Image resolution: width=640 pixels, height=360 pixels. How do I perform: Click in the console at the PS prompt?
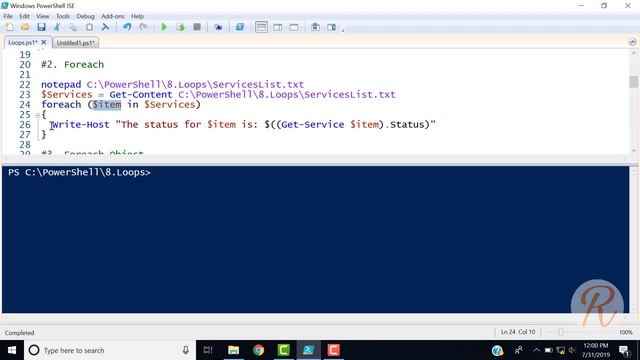(x=79, y=173)
